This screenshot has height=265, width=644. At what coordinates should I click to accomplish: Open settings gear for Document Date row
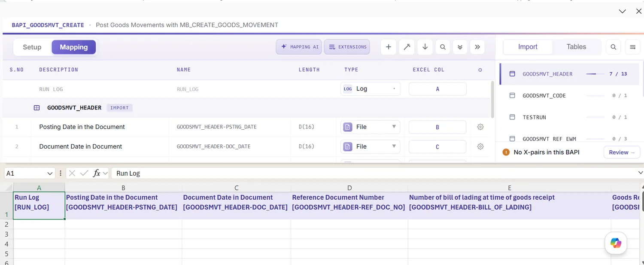click(480, 146)
